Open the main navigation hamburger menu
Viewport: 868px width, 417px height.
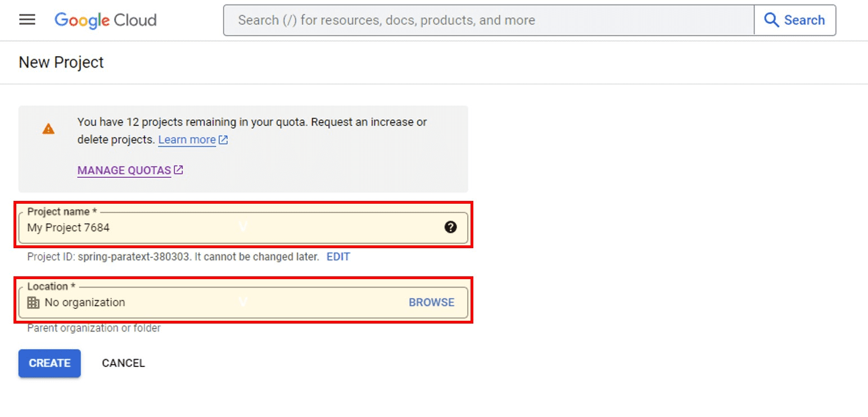coord(27,20)
